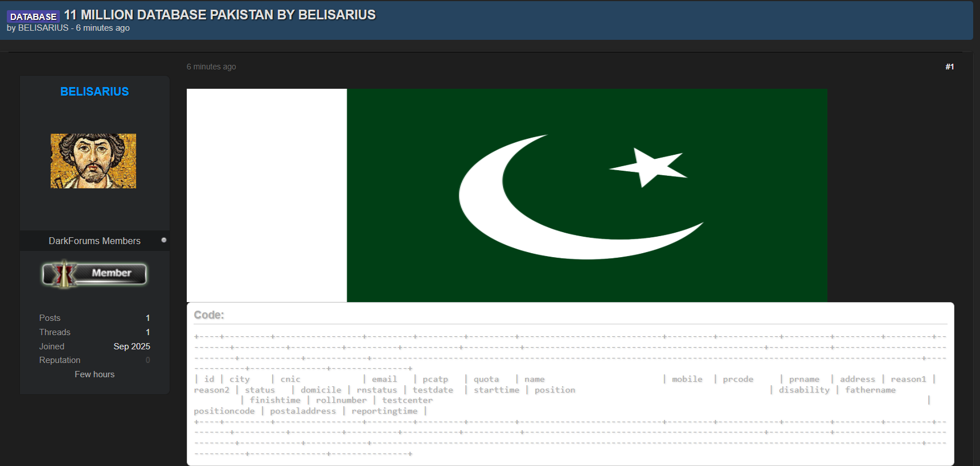Click the post timestamp above the image
This screenshot has height=466, width=980.
[211, 67]
